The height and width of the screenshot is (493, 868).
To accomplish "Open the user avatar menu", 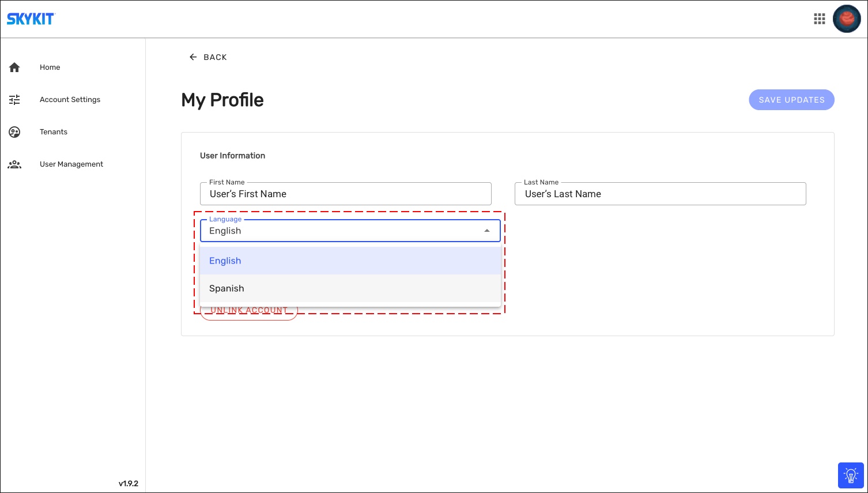I will tap(847, 19).
